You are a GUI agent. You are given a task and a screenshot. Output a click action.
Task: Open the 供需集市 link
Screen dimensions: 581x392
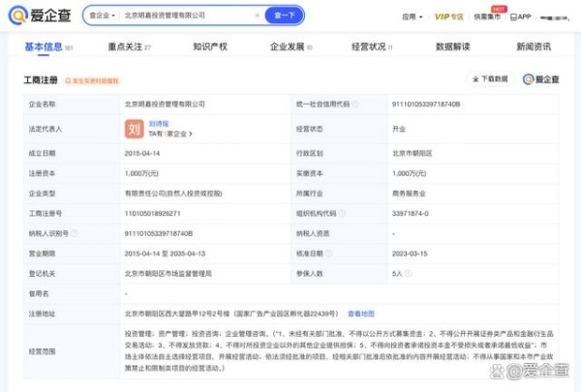pyautogui.click(x=487, y=16)
